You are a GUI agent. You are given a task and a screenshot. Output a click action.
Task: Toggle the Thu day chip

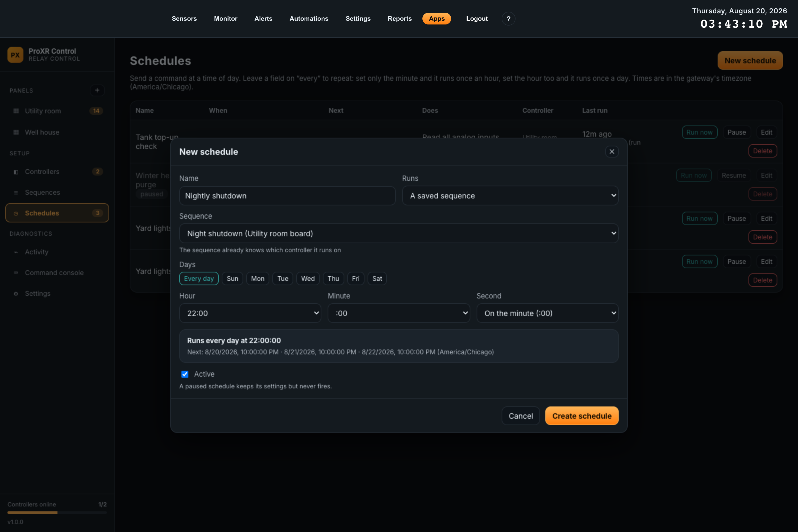point(333,279)
